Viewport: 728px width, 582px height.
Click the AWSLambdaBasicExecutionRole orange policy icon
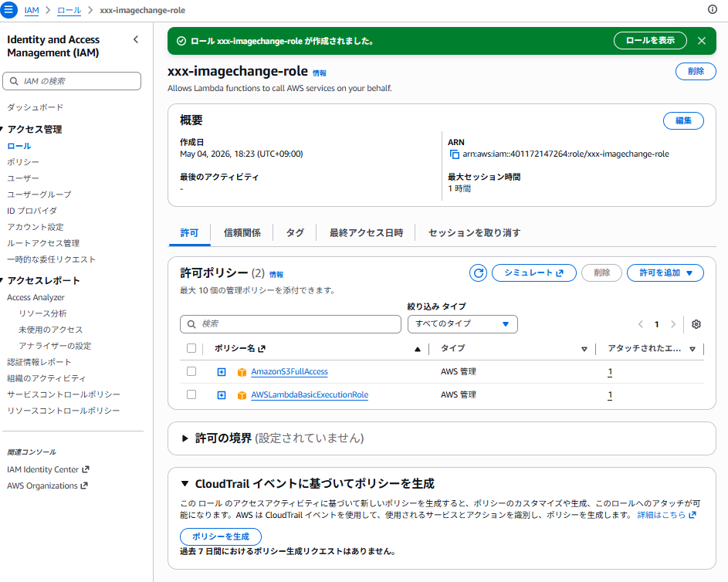(x=242, y=395)
